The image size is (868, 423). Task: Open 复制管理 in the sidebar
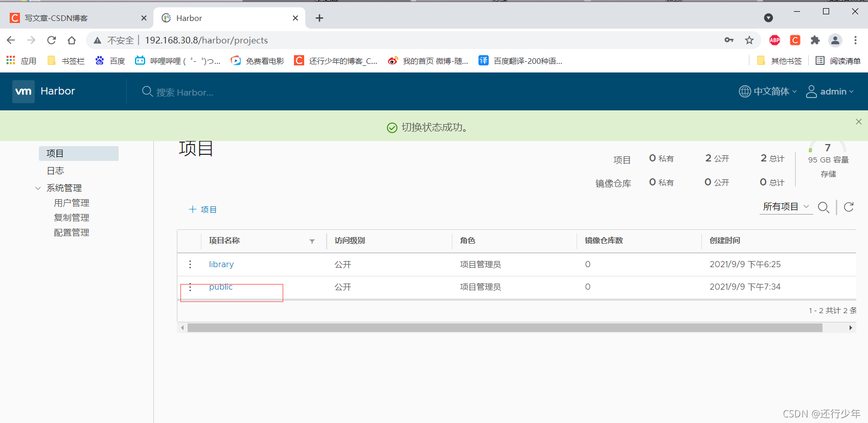pyautogui.click(x=72, y=218)
